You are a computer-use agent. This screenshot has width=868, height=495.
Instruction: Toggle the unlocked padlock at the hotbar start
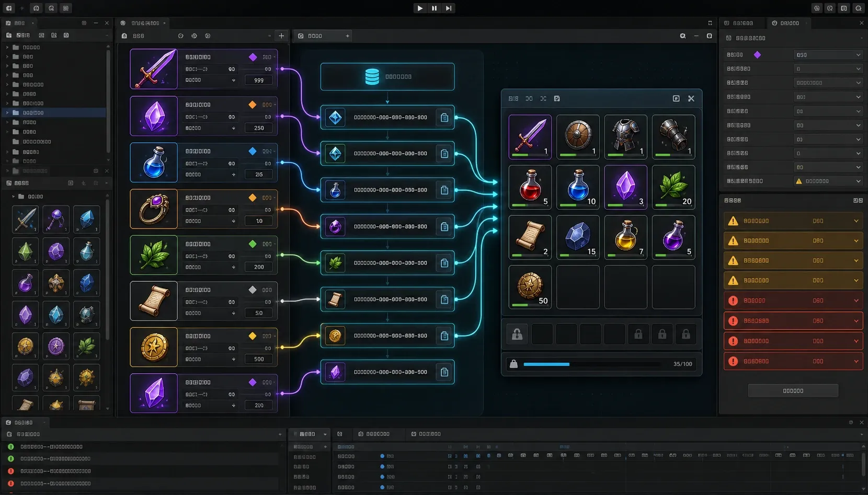point(517,334)
